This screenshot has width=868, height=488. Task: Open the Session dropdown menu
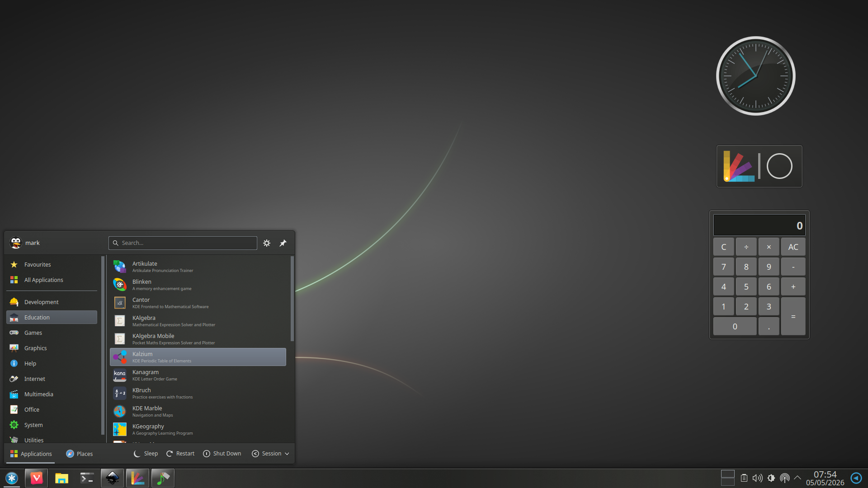270,454
